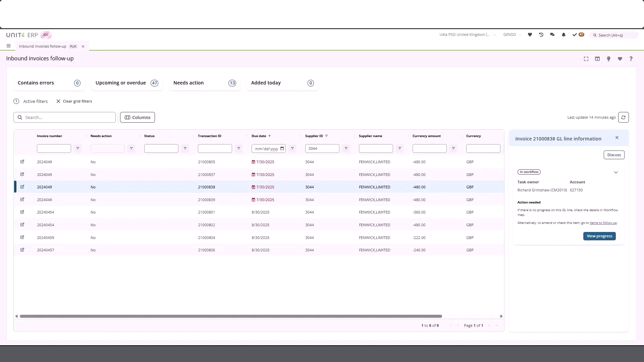Enter fullscreen using the expand icon
Image resolution: width=644 pixels, height=362 pixels.
coord(586,59)
